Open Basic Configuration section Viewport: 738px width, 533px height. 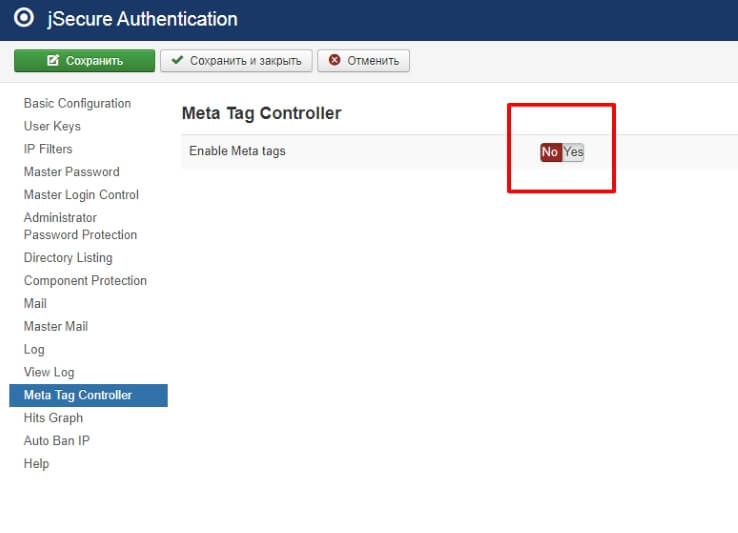click(x=77, y=103)
